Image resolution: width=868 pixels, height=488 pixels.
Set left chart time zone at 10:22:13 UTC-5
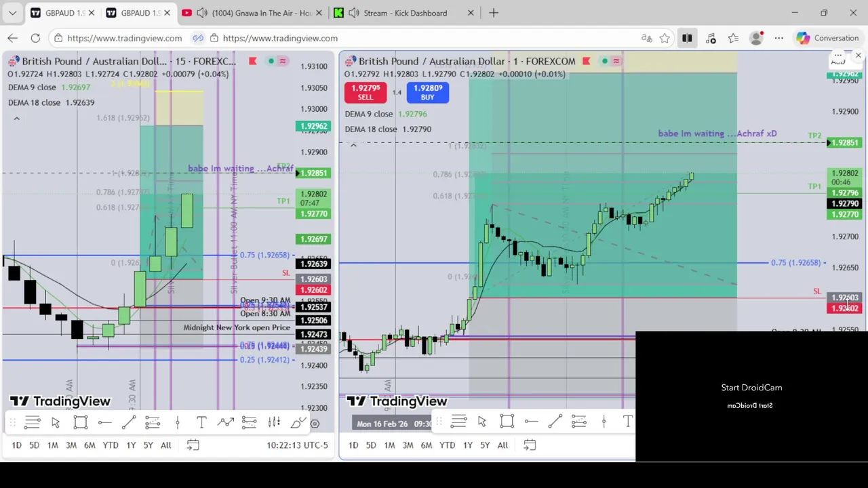pyautogui.click(x=297, y=445)
